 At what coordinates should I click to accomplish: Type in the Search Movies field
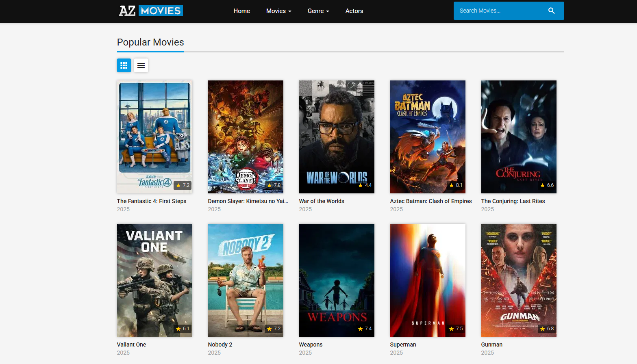[500, 11]
